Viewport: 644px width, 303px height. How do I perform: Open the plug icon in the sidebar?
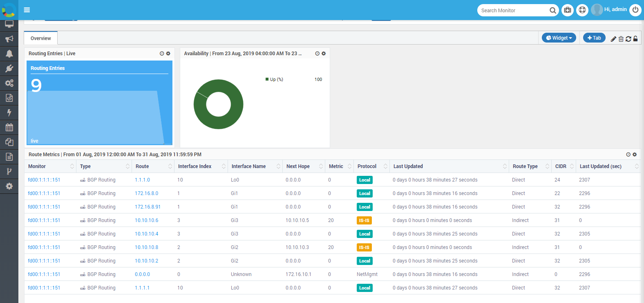click(9, 68)
